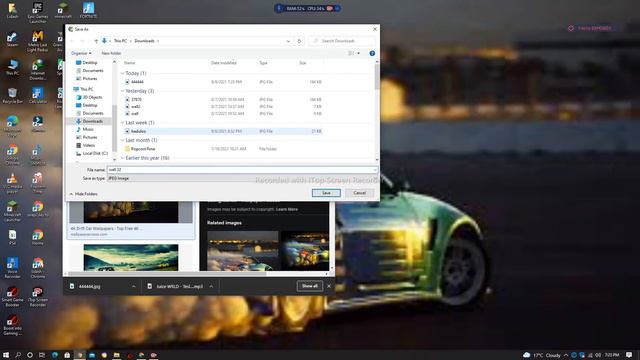Open the Metro Last Light Redux desktop icon
Image resolution: width=640 pixels, height=360 pixels.
click(38, 41)
